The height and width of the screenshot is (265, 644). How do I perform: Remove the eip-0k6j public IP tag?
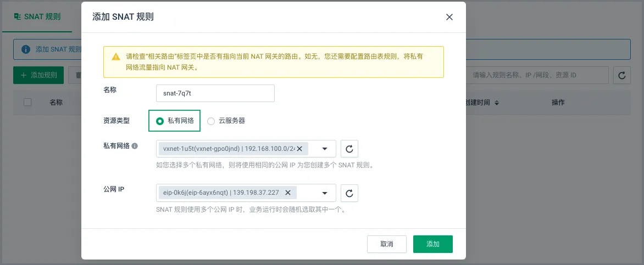[287, 193]
